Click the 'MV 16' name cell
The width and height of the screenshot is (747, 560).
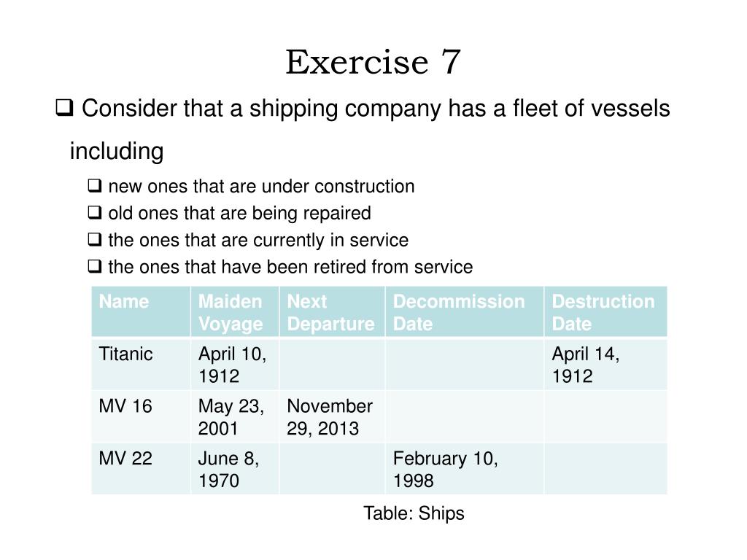141,416
